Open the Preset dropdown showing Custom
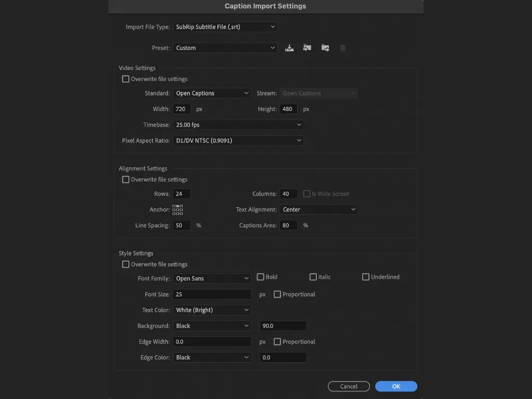The width and height of the screenshot is (532, 399). (225, 48)
